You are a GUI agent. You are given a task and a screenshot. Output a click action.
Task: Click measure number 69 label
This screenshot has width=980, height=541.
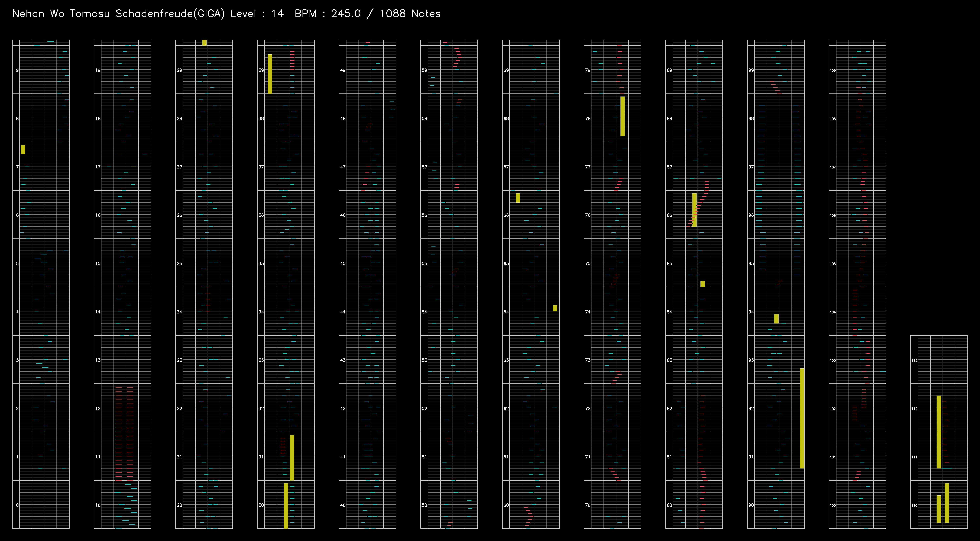(x=506, y=70)
